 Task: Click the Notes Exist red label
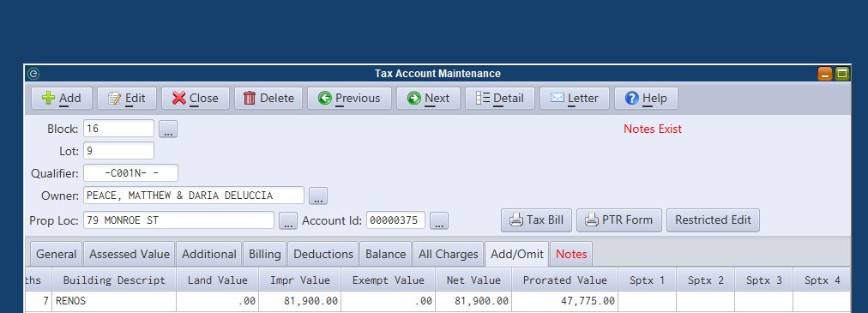click(x=653, y=129)
